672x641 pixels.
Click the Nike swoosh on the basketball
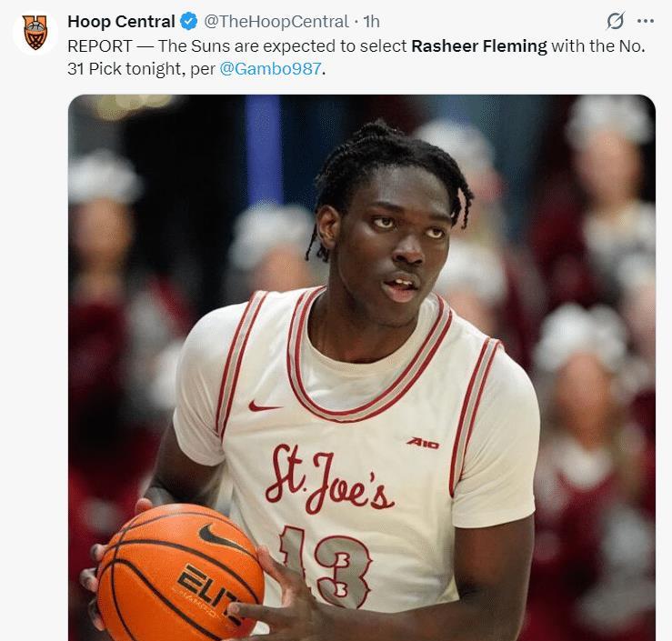click(221, 537)
